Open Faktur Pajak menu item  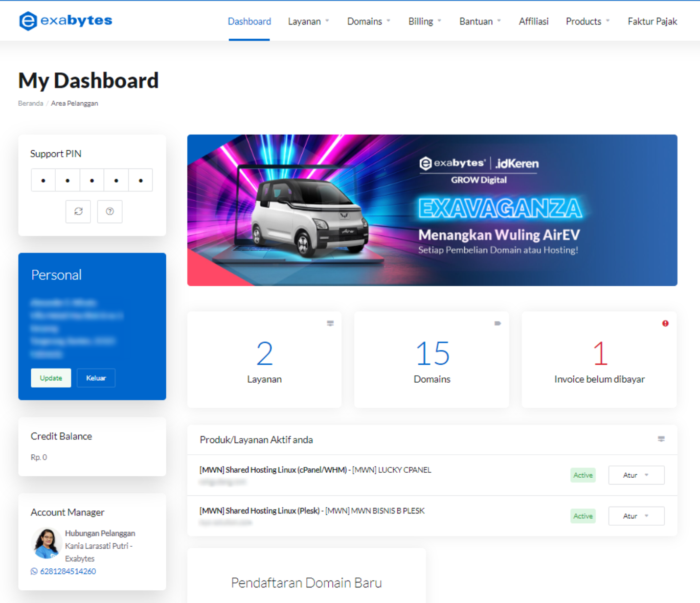(652, 22)
